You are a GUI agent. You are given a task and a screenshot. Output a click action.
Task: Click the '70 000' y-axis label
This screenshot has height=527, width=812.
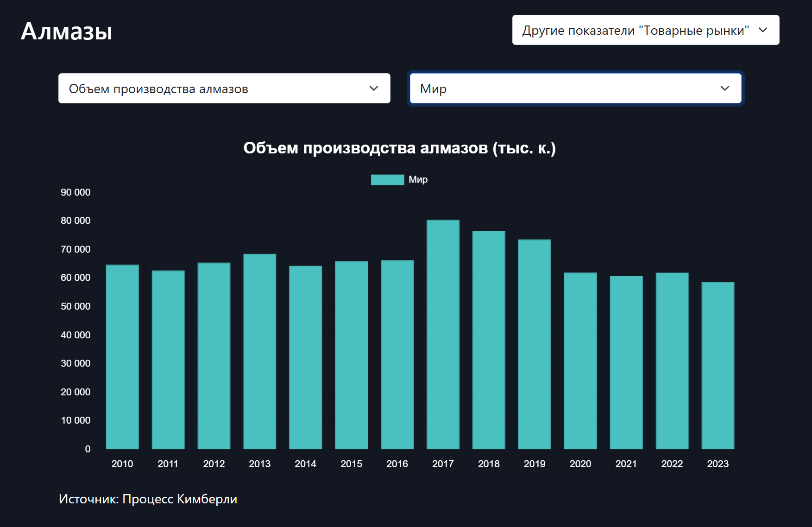(x=76, y=249)
